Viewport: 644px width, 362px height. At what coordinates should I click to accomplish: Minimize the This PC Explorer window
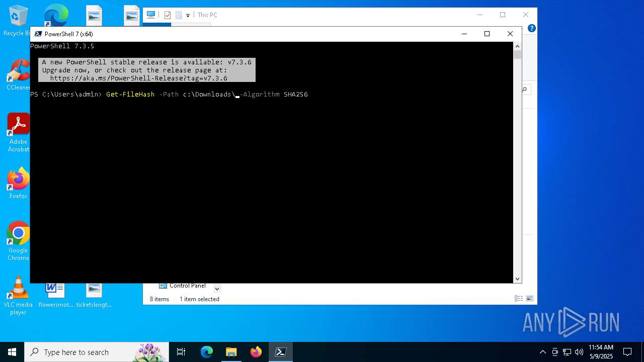coord(479,15)
